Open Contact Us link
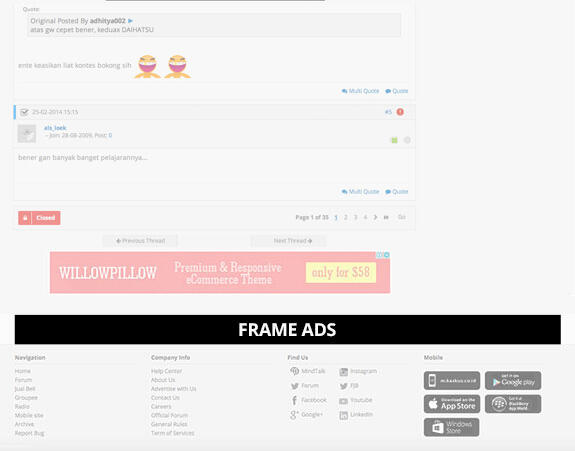The width and height of the screenshot is (575, 451). 165,397
